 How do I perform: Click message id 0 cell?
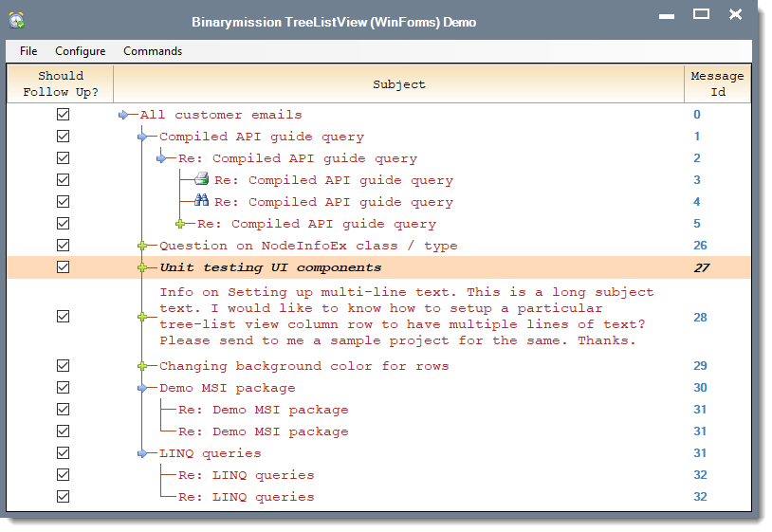(697, 115)
